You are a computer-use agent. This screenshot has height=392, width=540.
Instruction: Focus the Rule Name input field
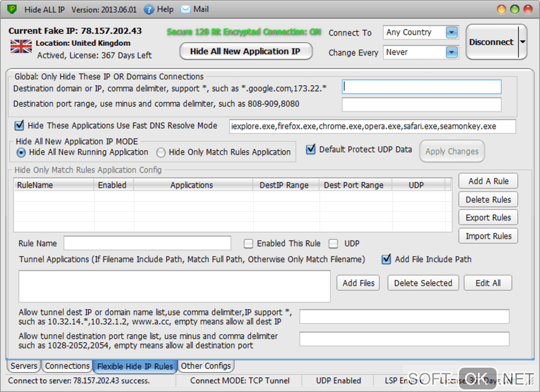coord(147,243)
